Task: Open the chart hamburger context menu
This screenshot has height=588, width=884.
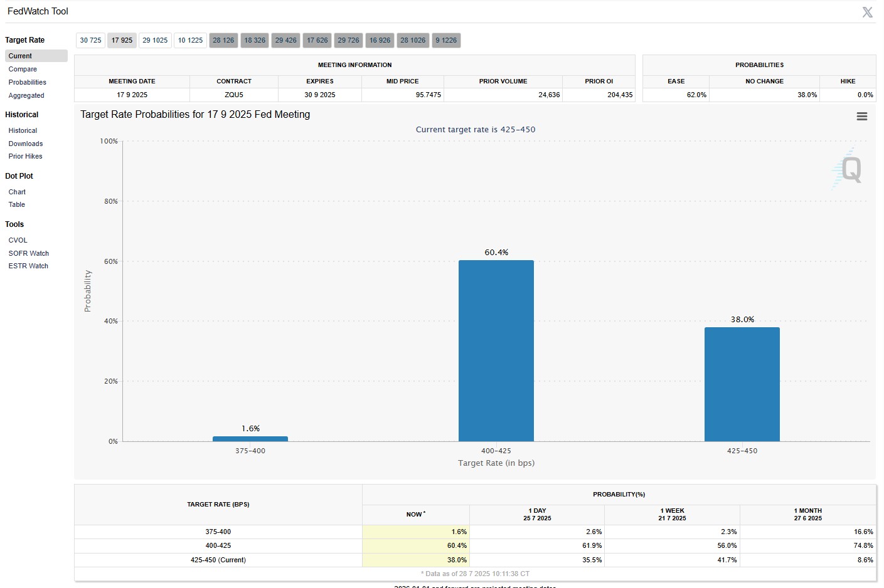Action: (862, 117)
